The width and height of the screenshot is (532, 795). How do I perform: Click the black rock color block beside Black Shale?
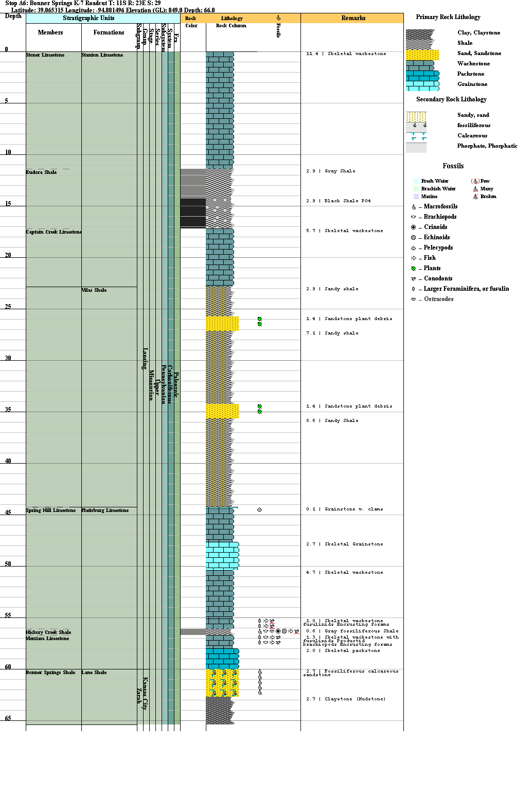coord(193,213)
